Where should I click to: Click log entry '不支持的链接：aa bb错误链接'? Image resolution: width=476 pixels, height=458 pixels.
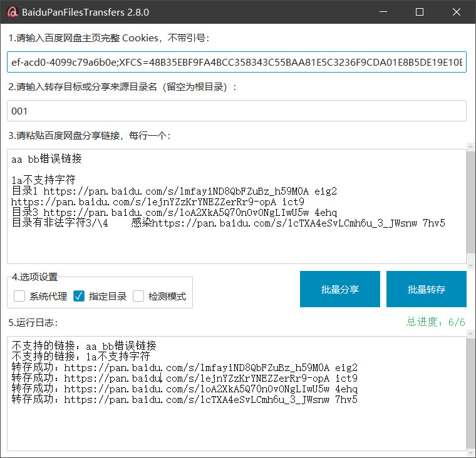[x=84, y=346]
